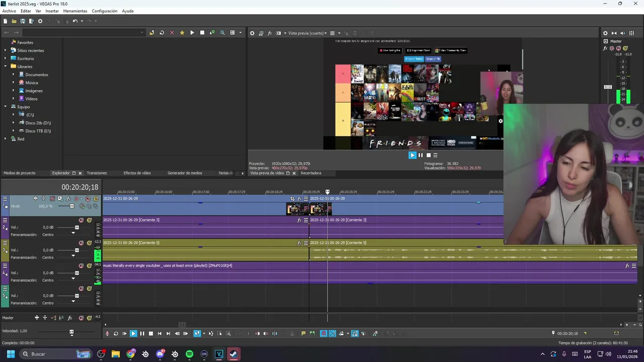644x362 pixels.
Task: Undo the last action
Action: click(x=75, y=21)
